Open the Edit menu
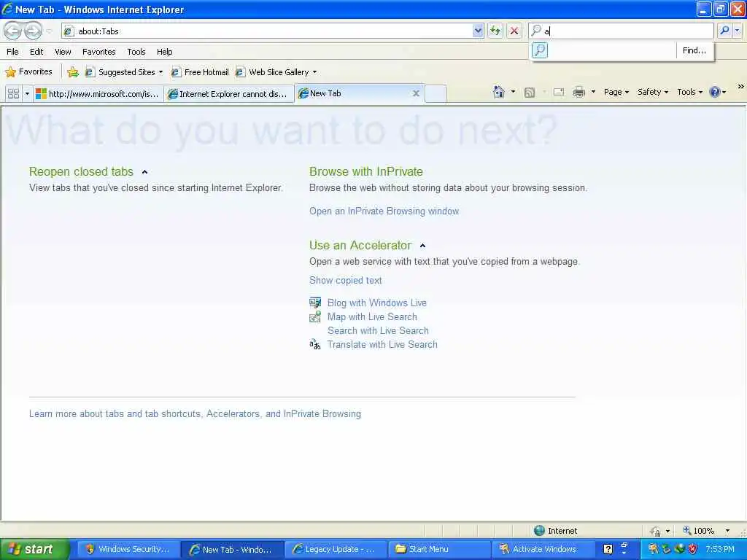Image resolution: width=747 pixels, height=560 pixels. pyautogui.click(x=36, y=52)
